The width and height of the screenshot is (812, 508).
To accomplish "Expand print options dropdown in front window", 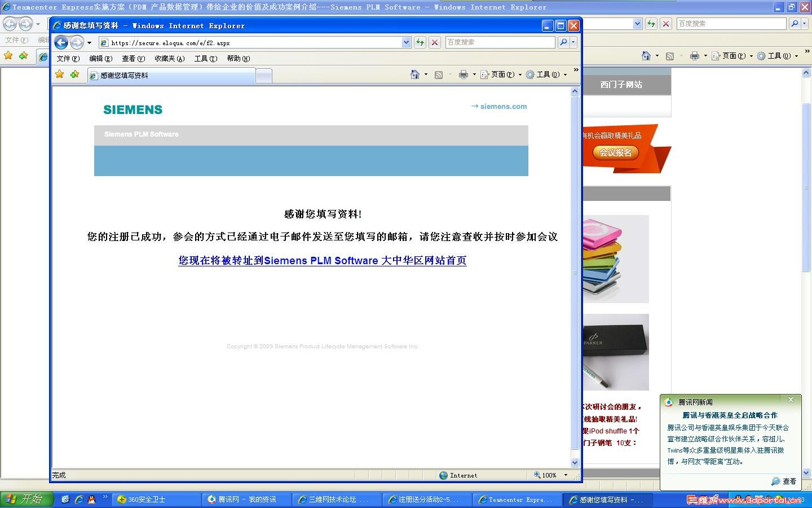I will pyautogui.click(x=474, y=75).
